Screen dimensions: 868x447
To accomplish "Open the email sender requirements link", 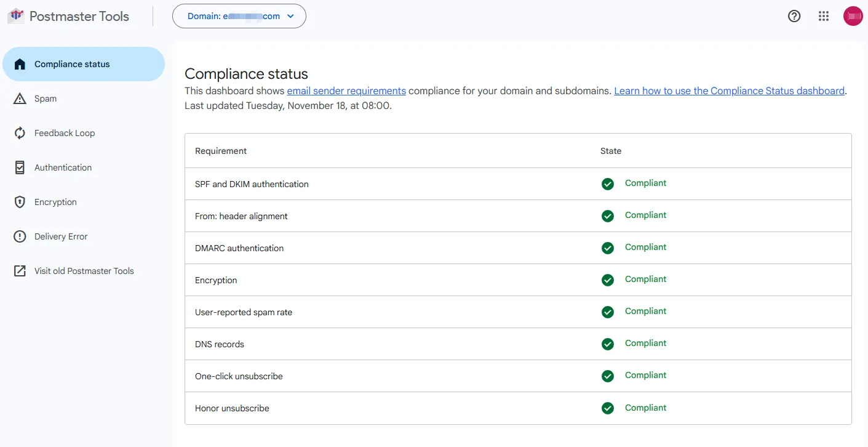I will pos(346,91).
